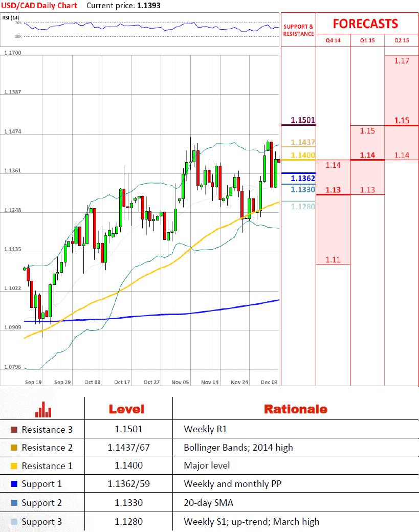The image size is (419, 532).
Task: Click the 1.1135 price axis label
Action: pyautogui.click(x=13, y=249)
